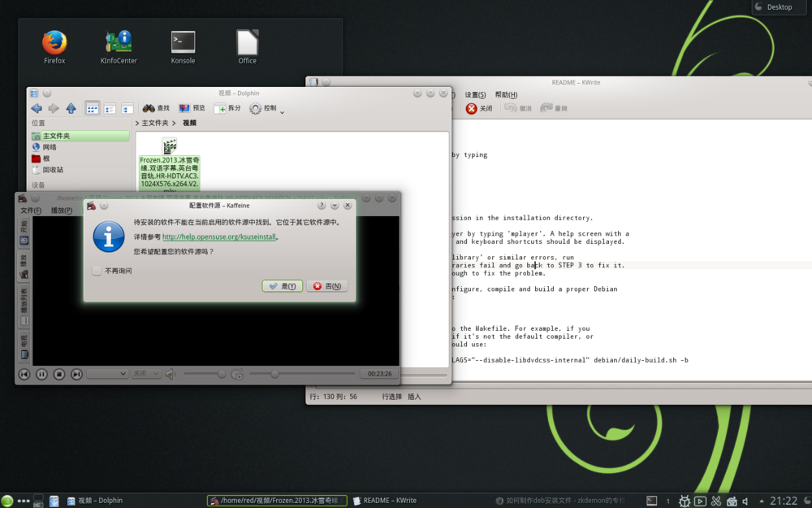Switch to Kaffeine's 播放列表 side tab
The image size is (812, 508).
pyautogui.click(x=24, y=307)
